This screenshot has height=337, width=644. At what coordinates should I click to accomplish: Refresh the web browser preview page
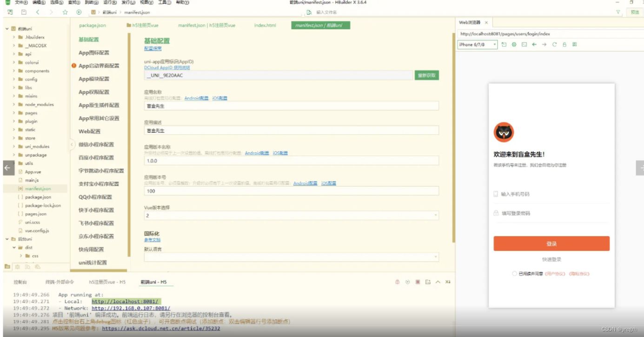555,44
